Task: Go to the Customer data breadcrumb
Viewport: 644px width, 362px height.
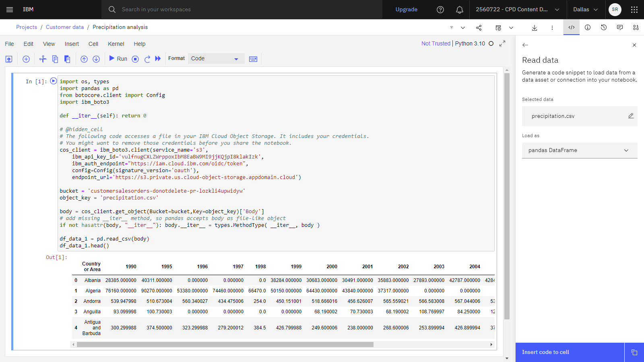Action: click(x=65, y=27)
